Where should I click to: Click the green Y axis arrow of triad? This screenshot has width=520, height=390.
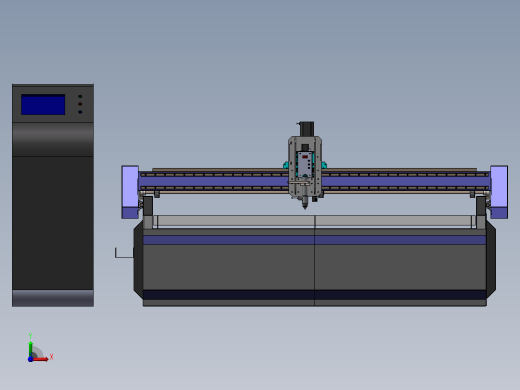pyautogui.click(x=30, y=349)
